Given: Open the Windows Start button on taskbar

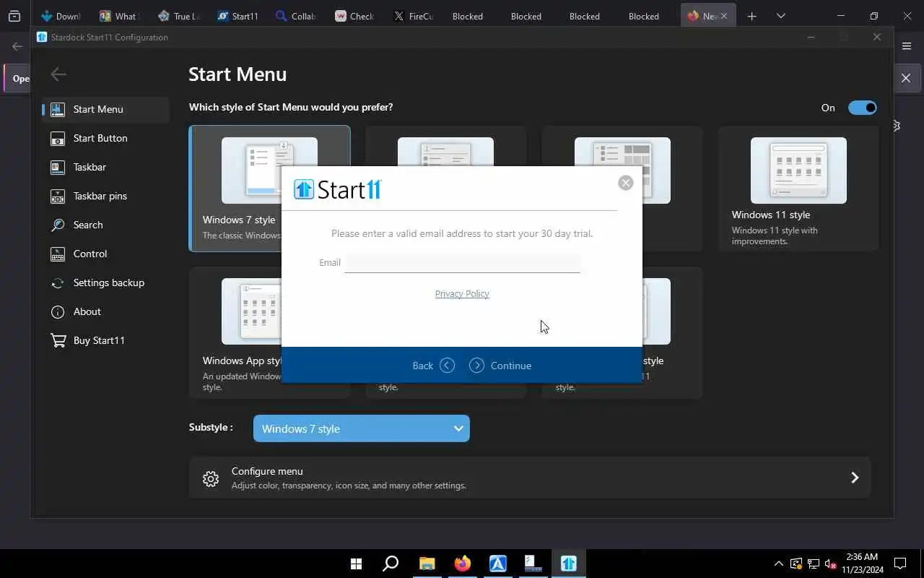Looking at the screenshot, I should [356, 564].
